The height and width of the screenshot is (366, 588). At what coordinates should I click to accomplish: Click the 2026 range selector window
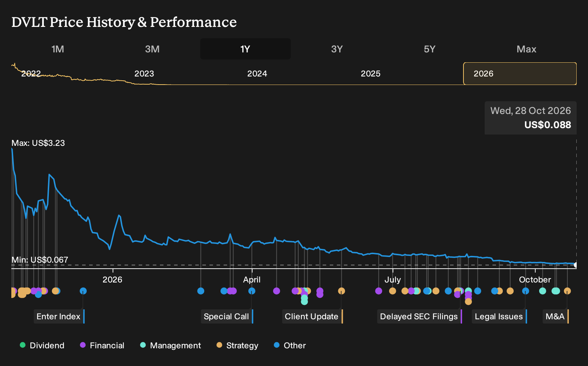[x=520, y=74]
